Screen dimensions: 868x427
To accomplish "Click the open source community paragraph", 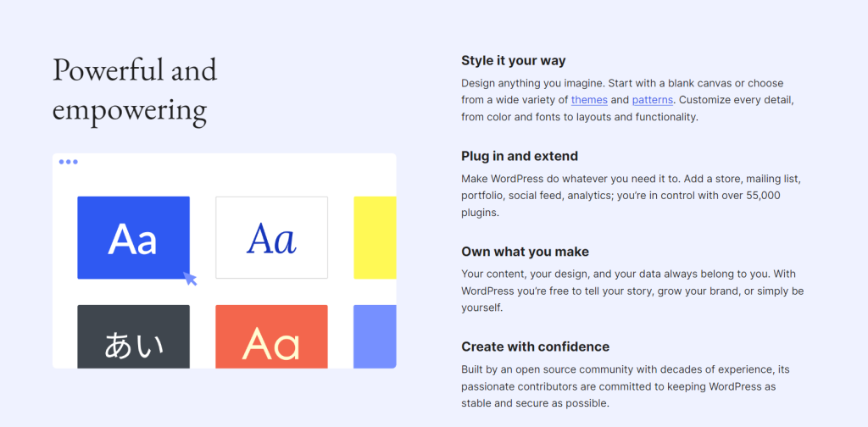I will tap(624, 386).
